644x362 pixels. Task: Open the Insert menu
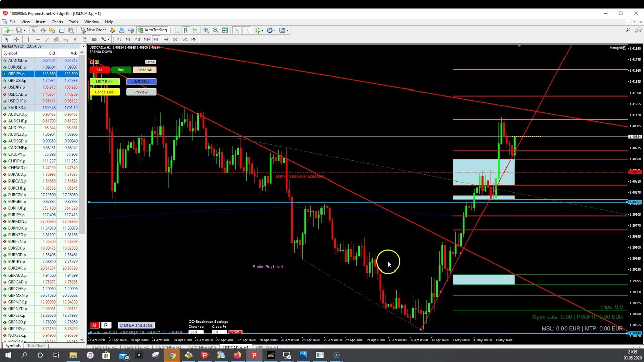[x=41, y=22]
